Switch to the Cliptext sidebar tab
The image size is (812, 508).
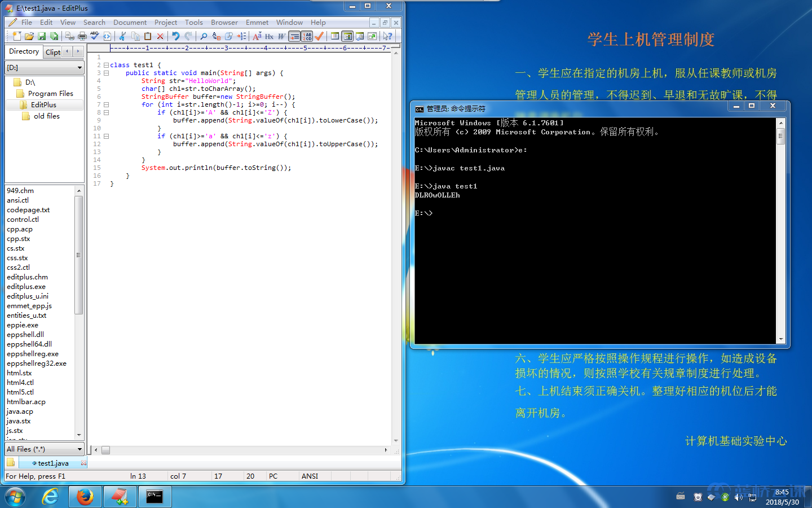tap(53, 52)
